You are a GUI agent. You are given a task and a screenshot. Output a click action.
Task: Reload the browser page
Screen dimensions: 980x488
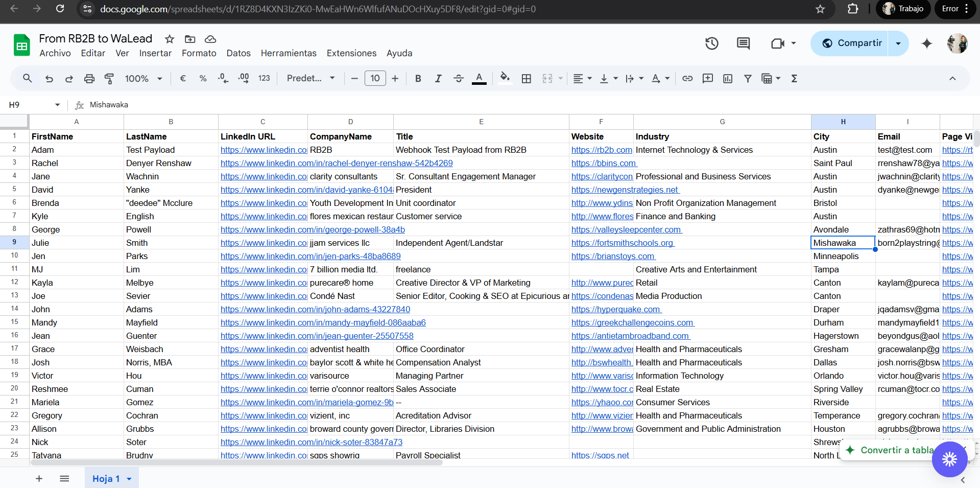[60, 9]
